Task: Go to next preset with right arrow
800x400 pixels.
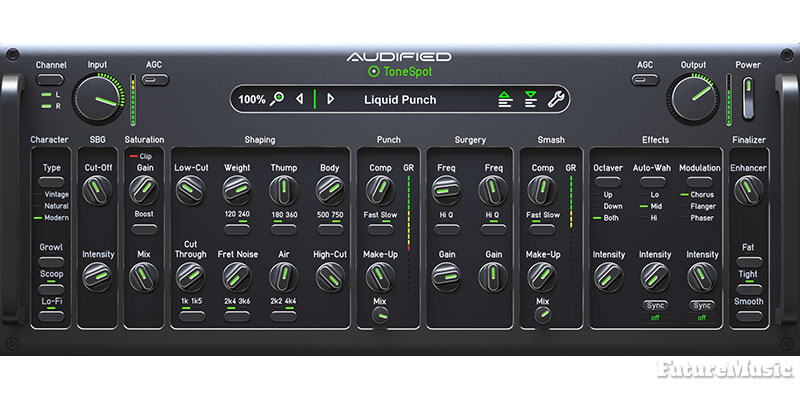Action: pos(330,99)
